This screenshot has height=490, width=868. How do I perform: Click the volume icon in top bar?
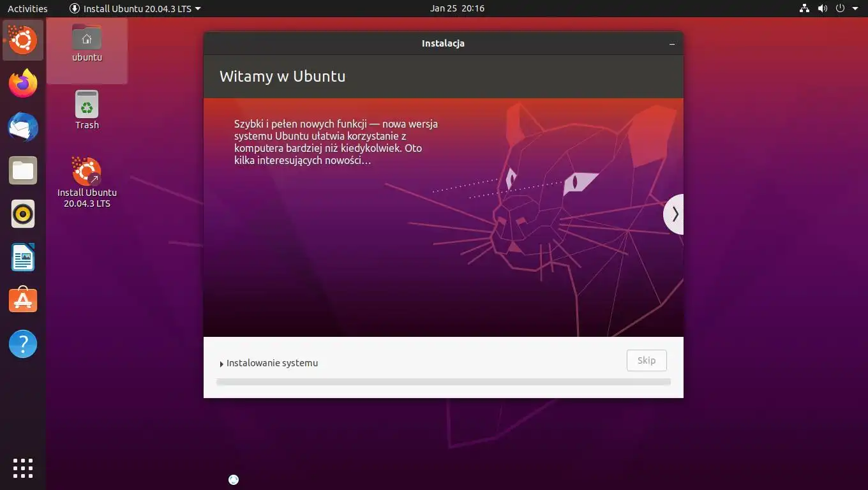[822, 8]
